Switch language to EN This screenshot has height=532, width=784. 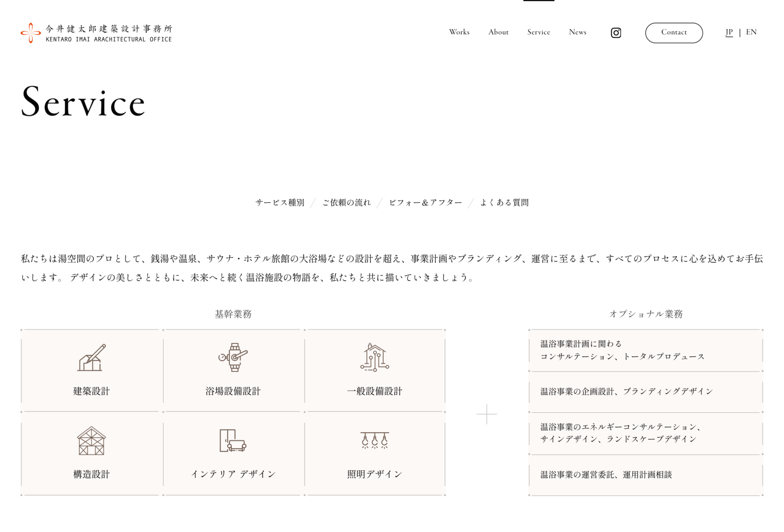click(x=751, y=32)
